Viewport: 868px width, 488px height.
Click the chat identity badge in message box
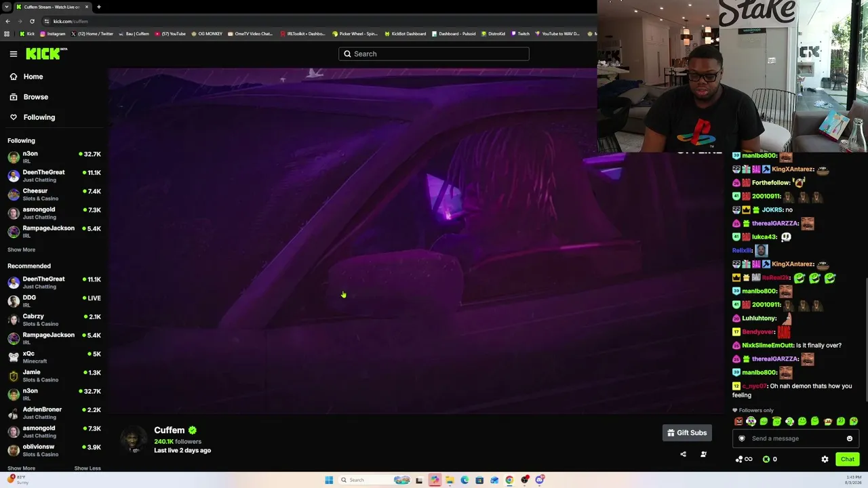pyautogui.click(x=742, y=439)
